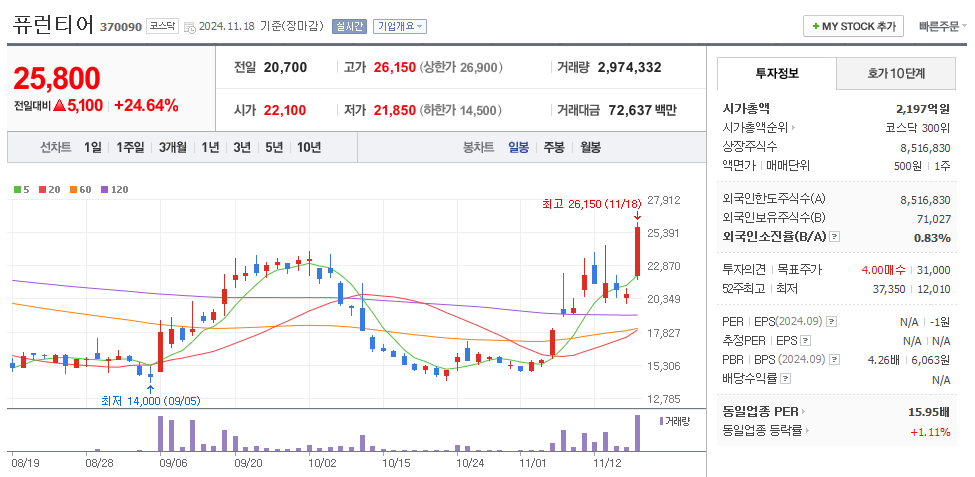Image resolution: width=975 pixels, height=477 pixels.
Task: Click the 4.00매수 opinion value
Action: pos(884,270)
